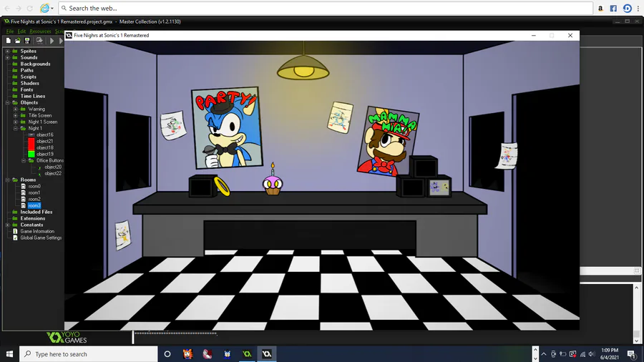Open the File menu
644x362 pixels.
pyautogui.click(x=10, y=31)
